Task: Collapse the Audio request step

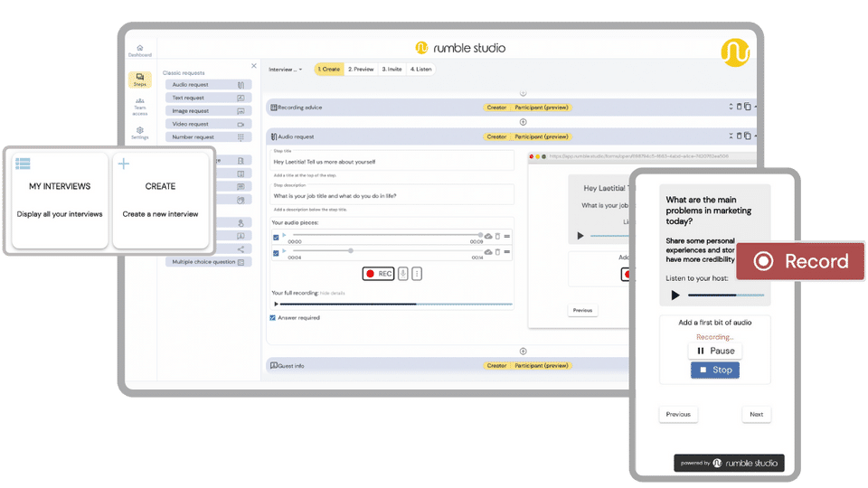Action: click(731, 136)
